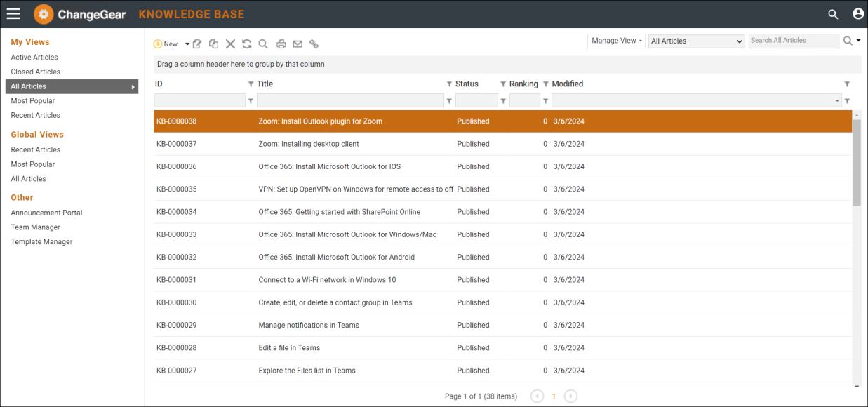
Task: Expand the New button dropdown arrow
Action: pyautogui.click(x=187, y=44)
